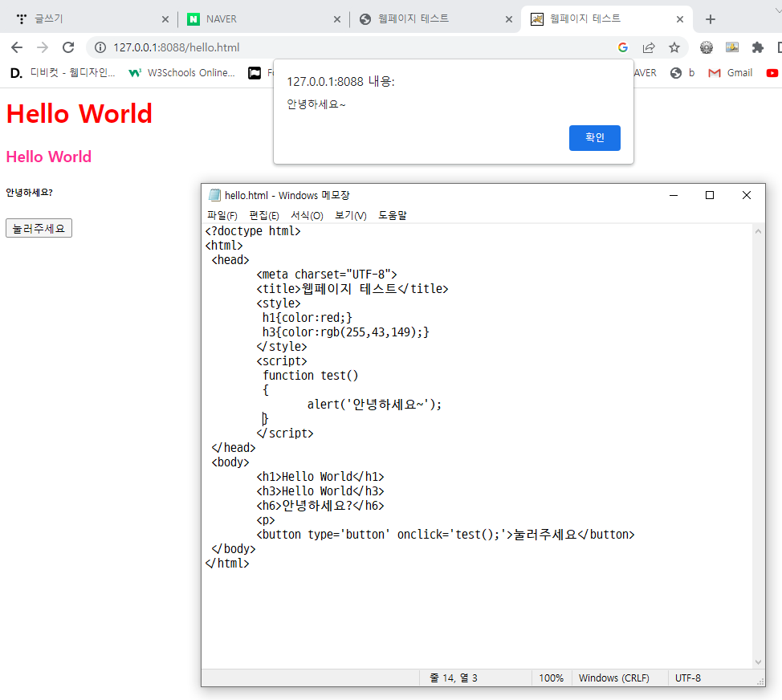
Task: Minimize the Notepad window
Action: pos(674,195)
